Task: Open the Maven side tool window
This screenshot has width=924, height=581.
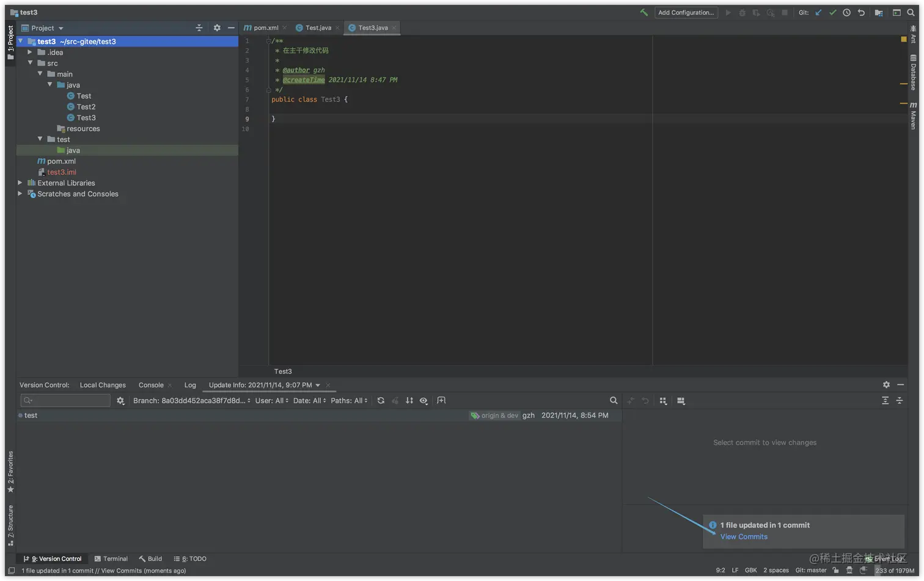Action: pyautogui.click(x=914, y=115)
